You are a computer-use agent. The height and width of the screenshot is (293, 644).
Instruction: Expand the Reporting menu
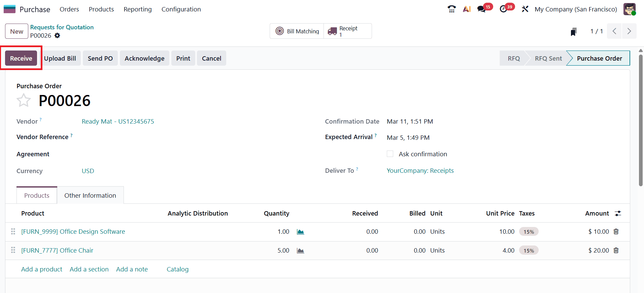(x=137, y=9)
